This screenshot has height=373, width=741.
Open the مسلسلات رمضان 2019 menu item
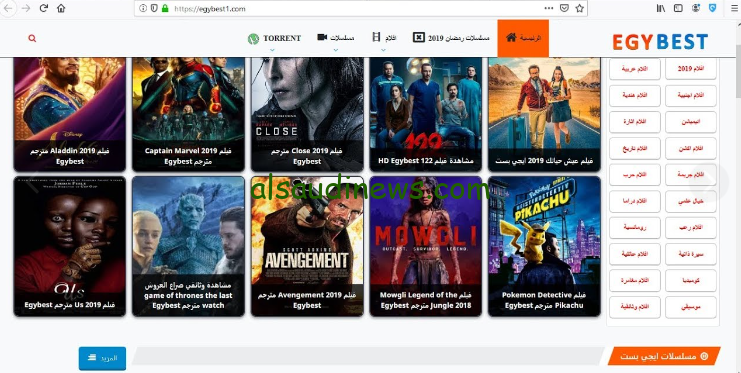point(451,38)
